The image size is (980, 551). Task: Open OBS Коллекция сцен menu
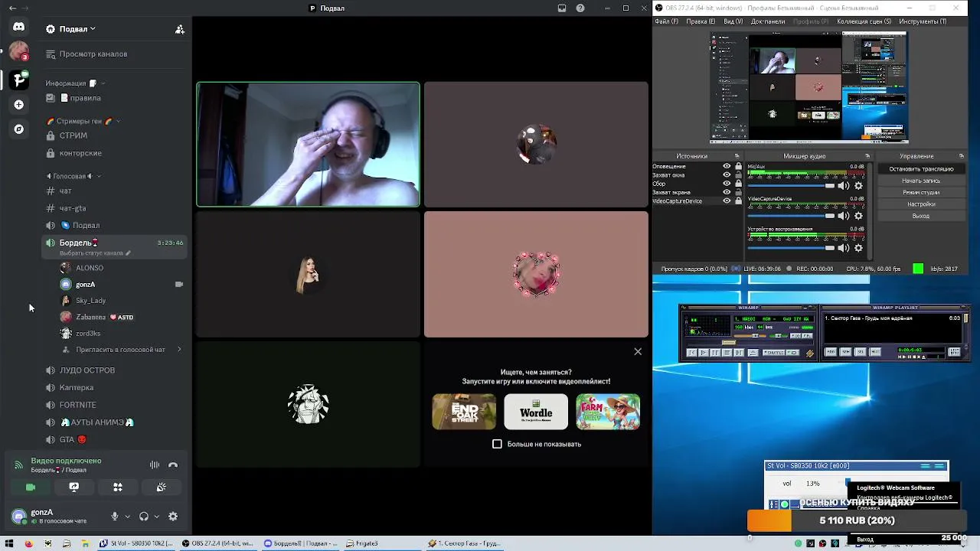click(x=864, y=21)
